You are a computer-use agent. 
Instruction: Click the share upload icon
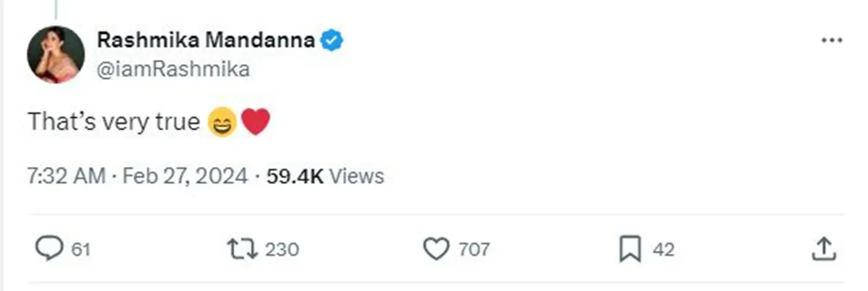tap(824, 249)
